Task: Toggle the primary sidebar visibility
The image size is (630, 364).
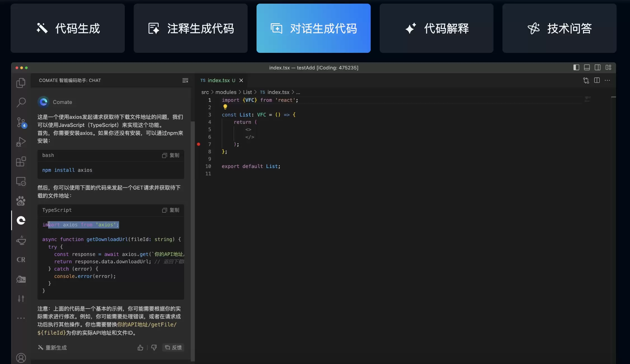Action: pyautogui.click(x=576, y=67)
